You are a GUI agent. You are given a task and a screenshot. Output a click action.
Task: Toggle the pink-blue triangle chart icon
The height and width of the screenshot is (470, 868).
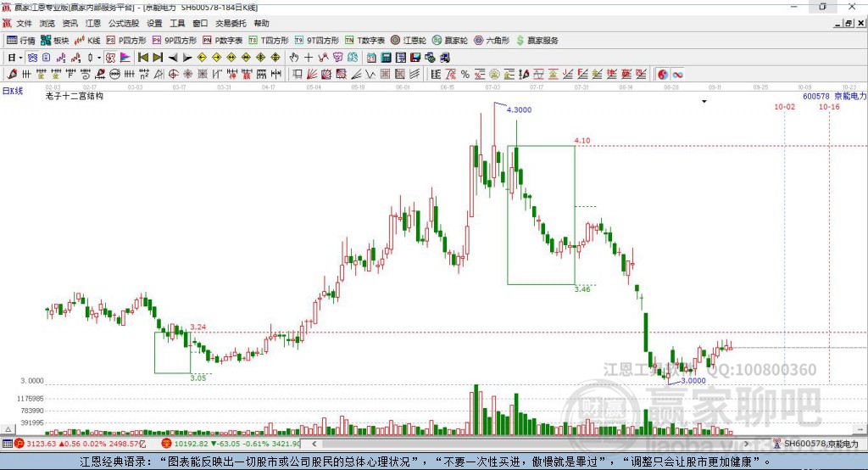[125, 58]
